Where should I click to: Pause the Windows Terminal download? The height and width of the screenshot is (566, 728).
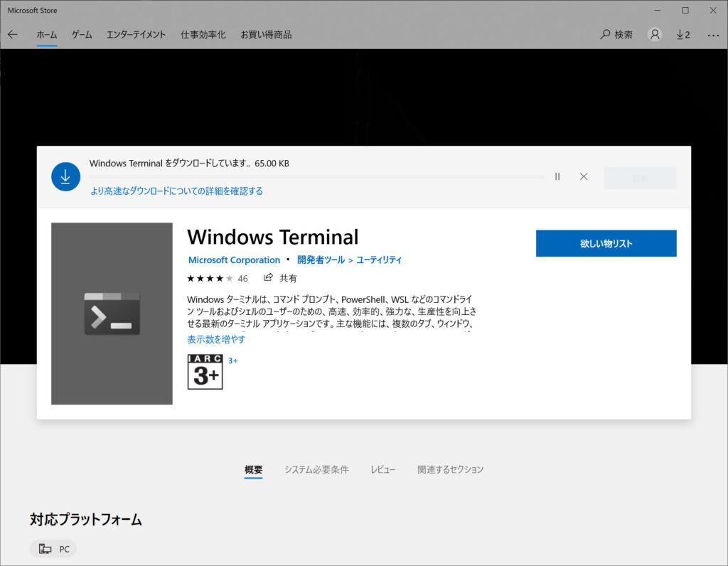[557, 176]
